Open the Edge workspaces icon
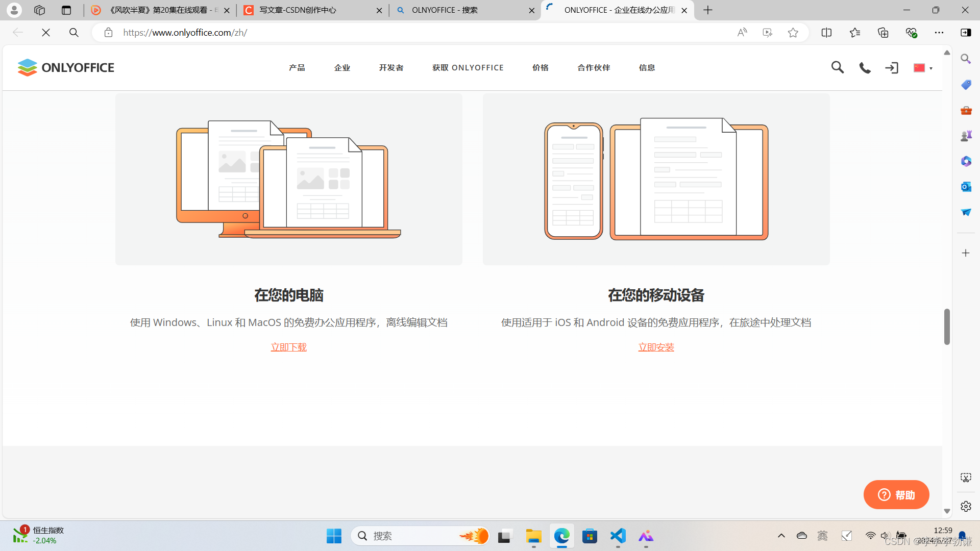This screenshot has width=980, height=551. (40, 10)
